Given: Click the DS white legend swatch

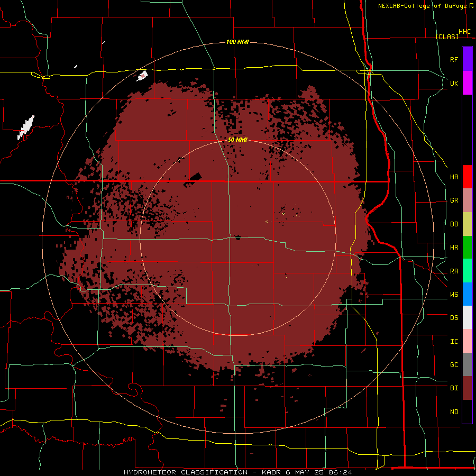Looking at the screenshot, I should coord(467,317).
